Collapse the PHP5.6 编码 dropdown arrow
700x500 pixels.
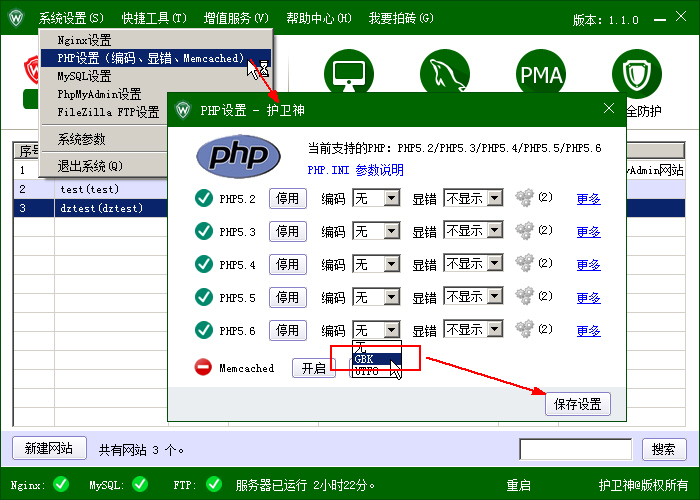[392, 330]
